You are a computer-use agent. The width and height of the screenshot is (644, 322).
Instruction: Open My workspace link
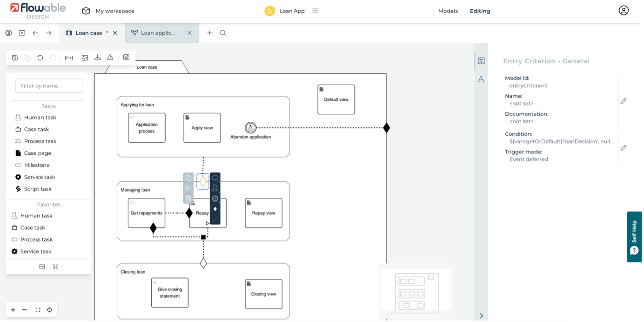click(x=114, y=11)
